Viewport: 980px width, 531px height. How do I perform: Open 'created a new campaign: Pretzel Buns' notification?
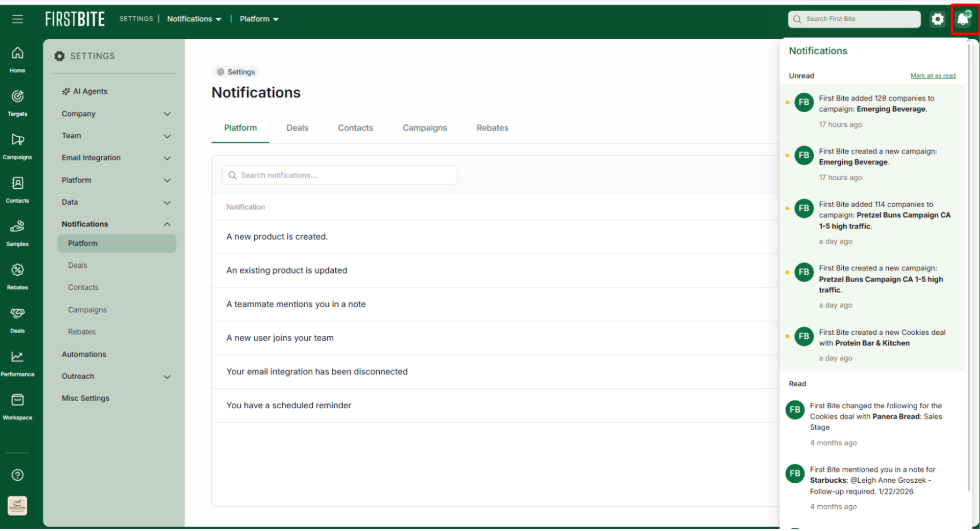coord(873,287)
